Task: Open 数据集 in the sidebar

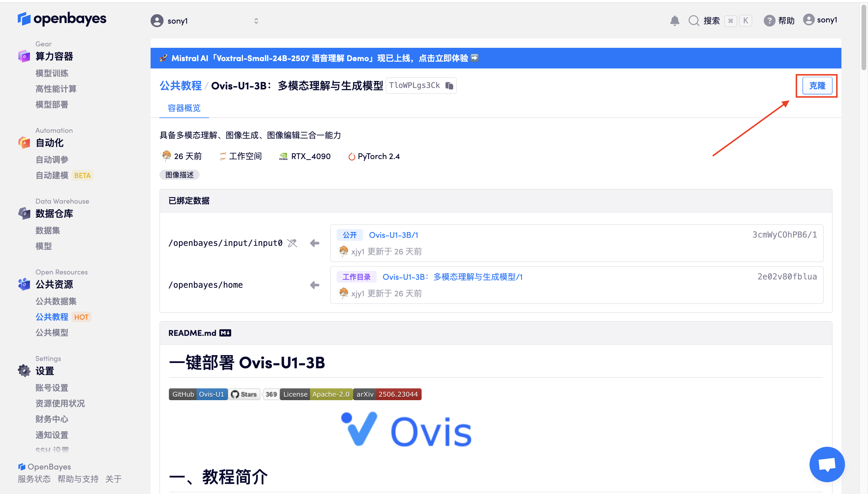Action: click(x=48, y=230)
